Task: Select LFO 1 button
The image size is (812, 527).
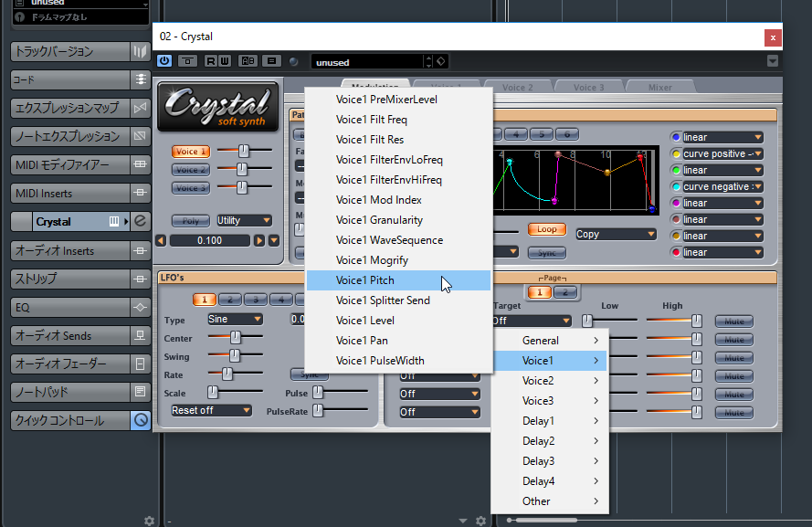Action: 204,300
